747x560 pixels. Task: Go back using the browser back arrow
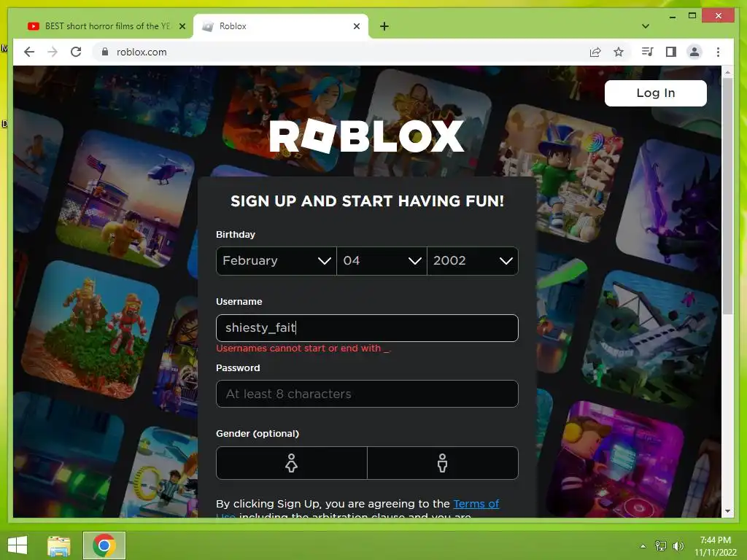coord(29,52)
